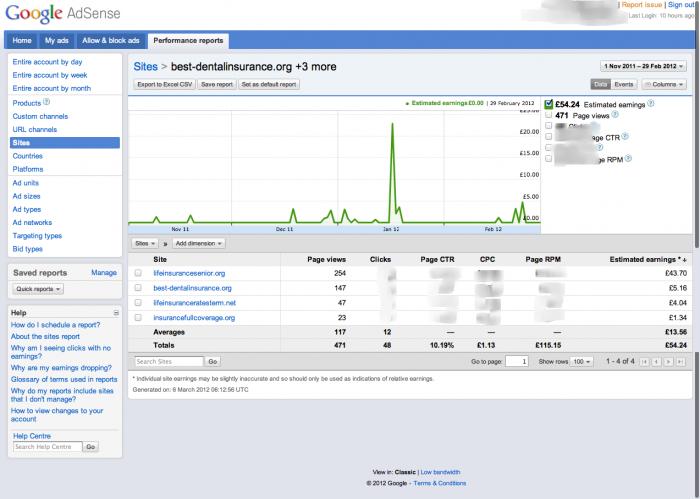Click the Go to page number field
This screenshot has height=499, width=700.
pyautogui.click(x=517, y=362)
